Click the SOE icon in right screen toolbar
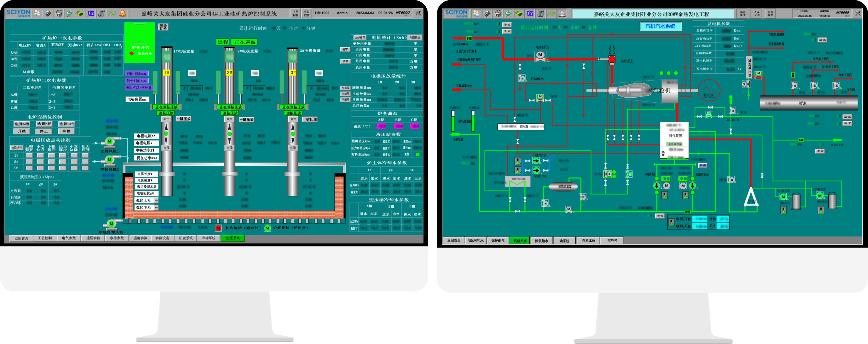This screenshot has width=868, height=344. pyautogui.click(x=551, y=14)
